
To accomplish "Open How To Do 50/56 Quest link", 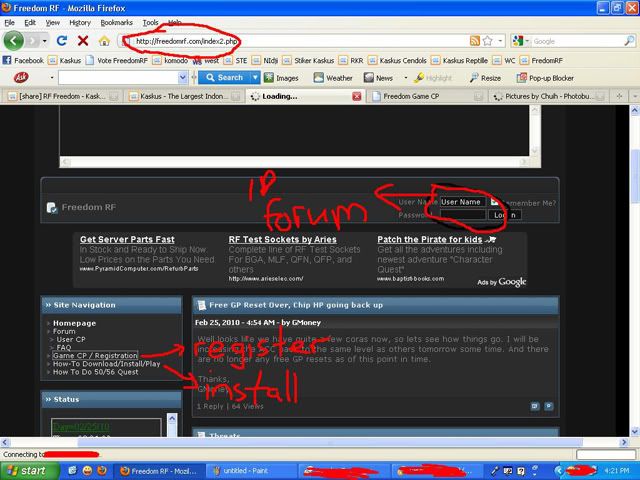I will (x=96, y=372).
